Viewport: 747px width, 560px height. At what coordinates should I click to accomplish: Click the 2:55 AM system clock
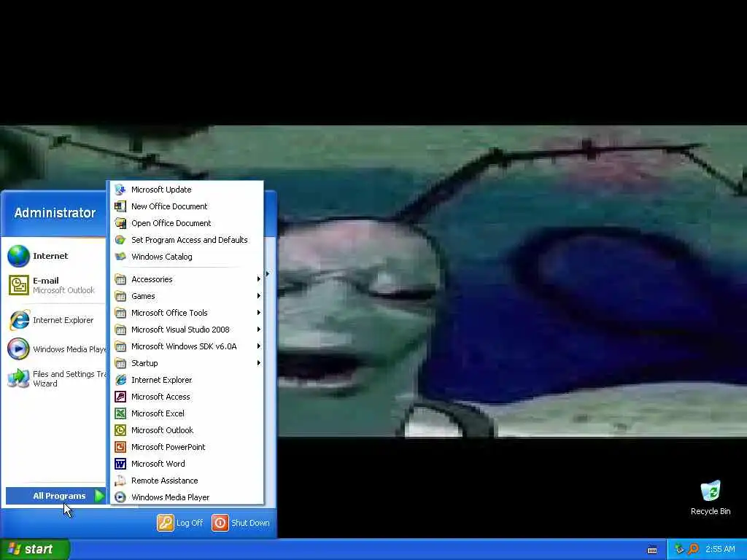pyautogui.click(x=720, y=549)
